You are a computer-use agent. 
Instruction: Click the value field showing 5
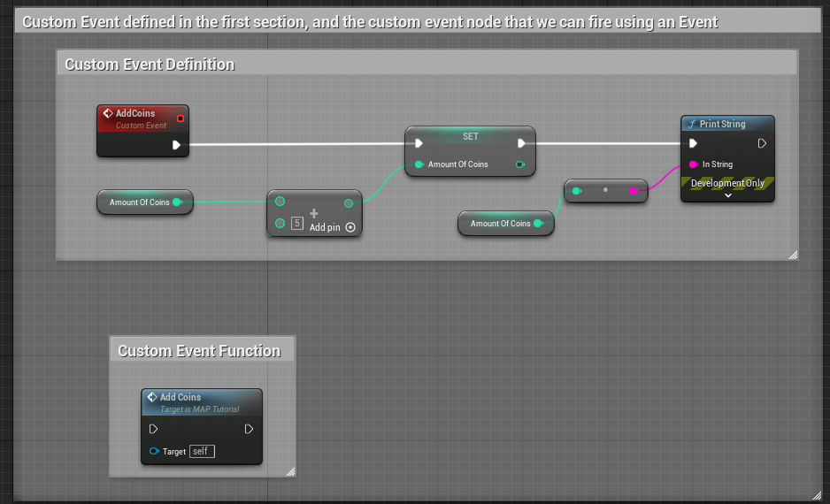297,224
